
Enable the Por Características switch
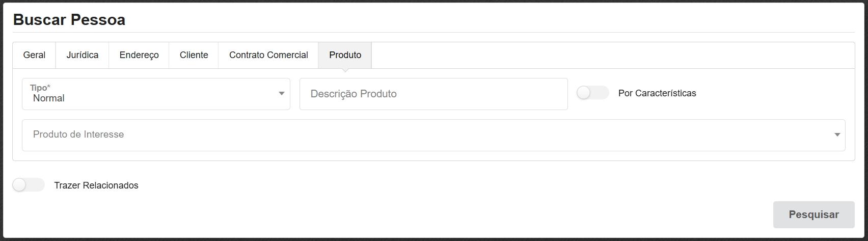(592, 93)
